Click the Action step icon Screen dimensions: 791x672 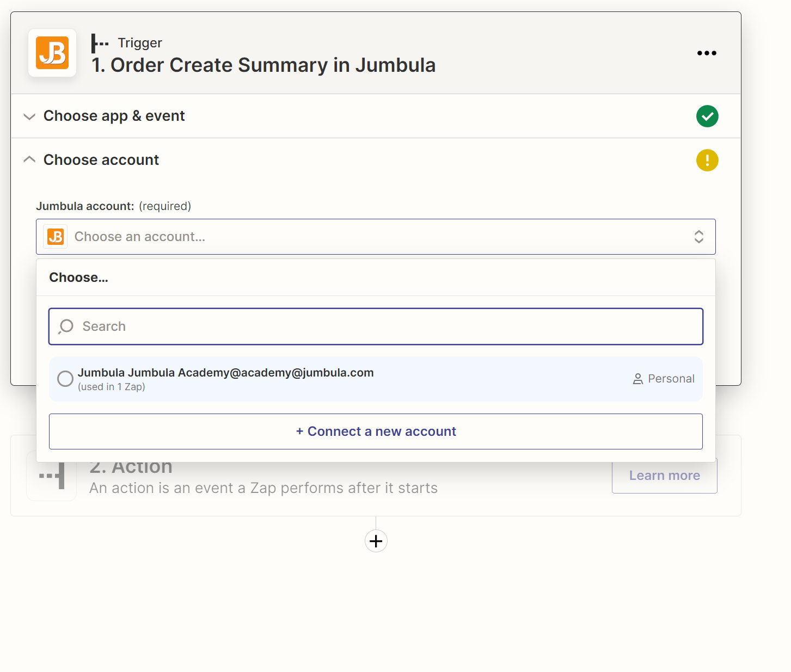52,476
